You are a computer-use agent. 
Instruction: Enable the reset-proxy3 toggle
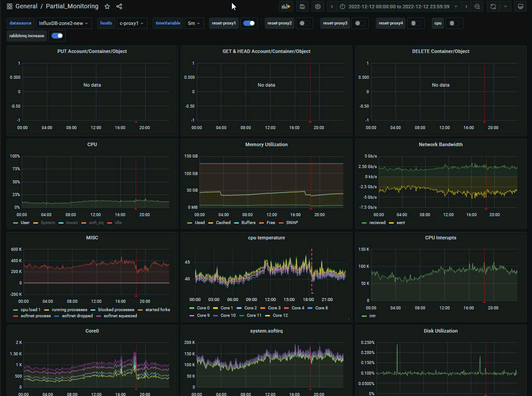[360, 23]
